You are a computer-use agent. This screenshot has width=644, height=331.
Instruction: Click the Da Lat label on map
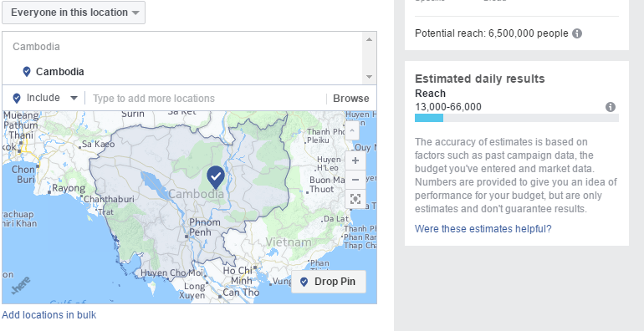pyautogui.click(x=336, y=219)
